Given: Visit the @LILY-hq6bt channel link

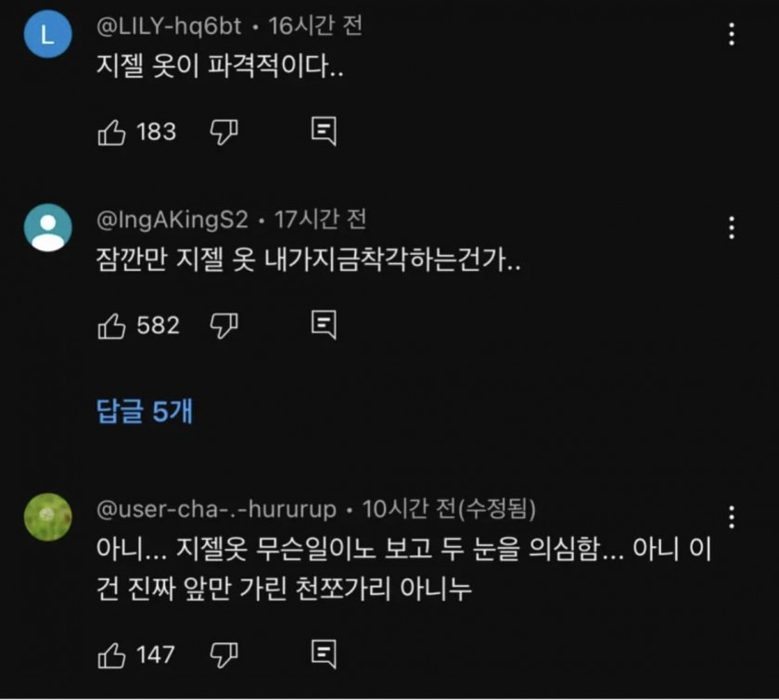Looking at the screenshot, I should point(169,26).
